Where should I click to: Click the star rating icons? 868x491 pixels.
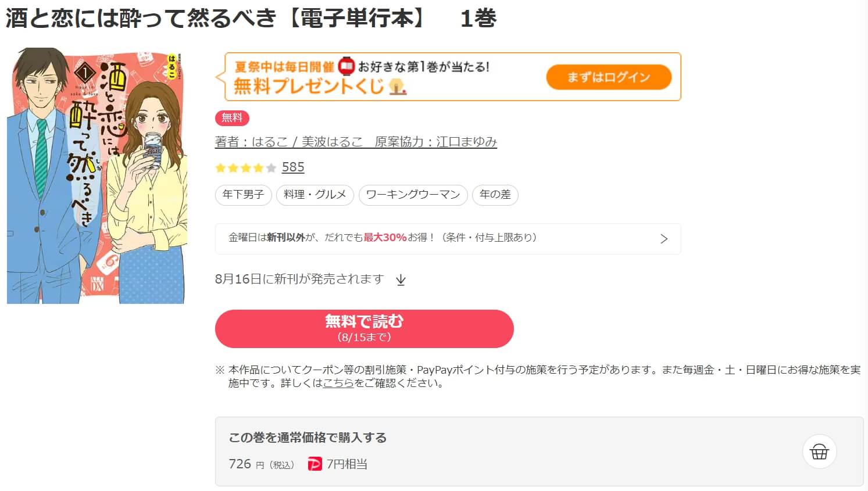click(245, 168)
